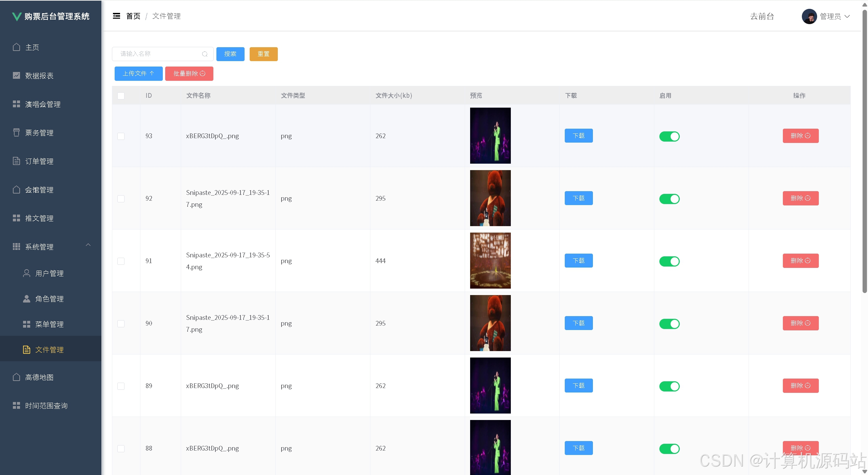The width and height of the screenshot is (868, 475).
Task: Click the 首页 breadcrumb link
Action: tap(133, 16)
